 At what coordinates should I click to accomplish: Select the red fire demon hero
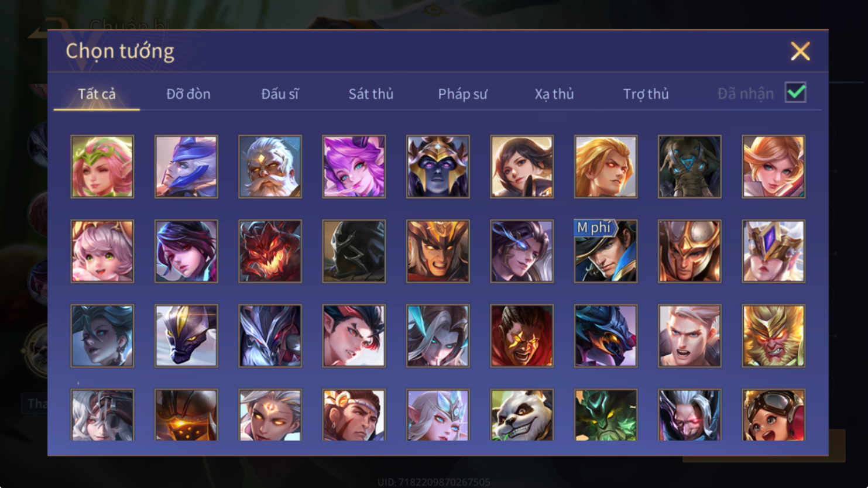(x=270, y=251)
